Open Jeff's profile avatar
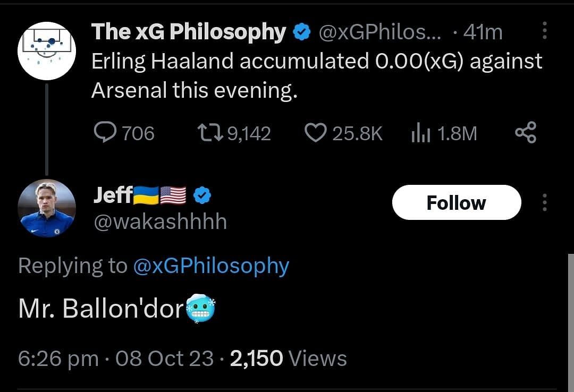 click(x=47, y=208)
